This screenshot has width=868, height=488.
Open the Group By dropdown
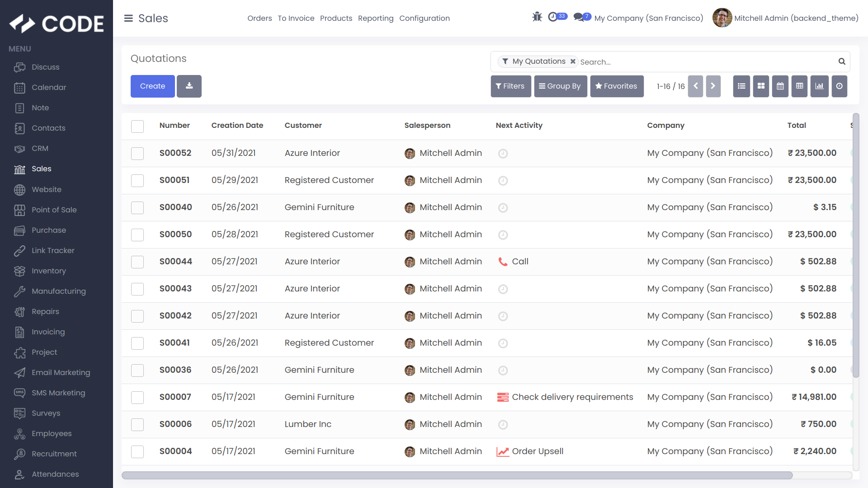pos(560,86)
